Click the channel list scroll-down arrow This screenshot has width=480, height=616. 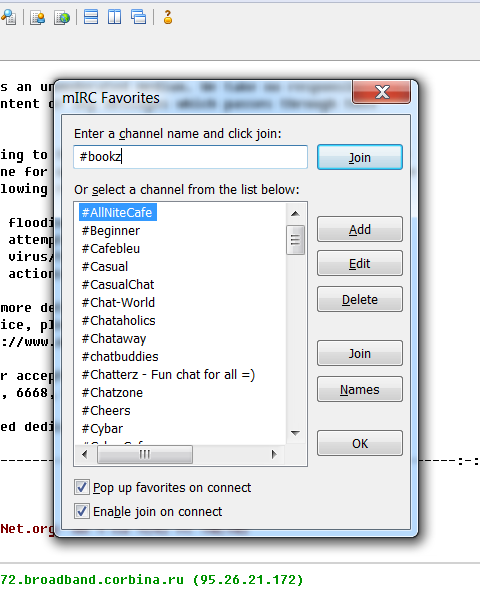[x=295, y=433]
